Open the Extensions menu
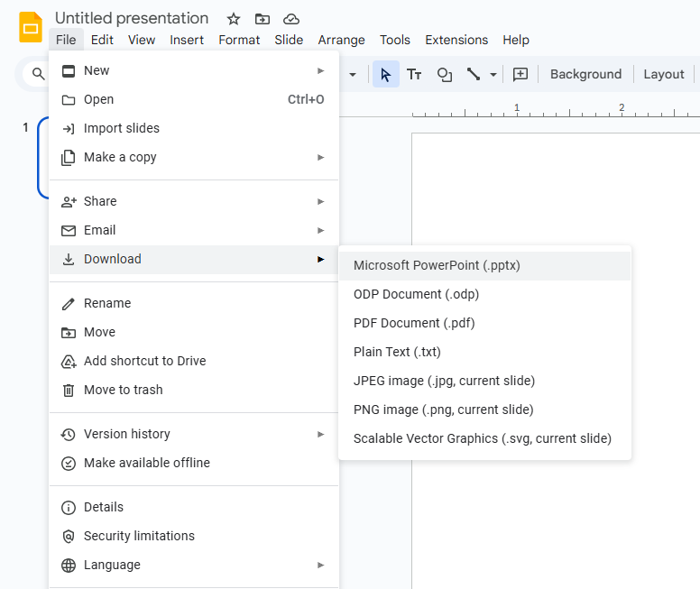Screen dimensions: 700x589 [x=456, y=40]
